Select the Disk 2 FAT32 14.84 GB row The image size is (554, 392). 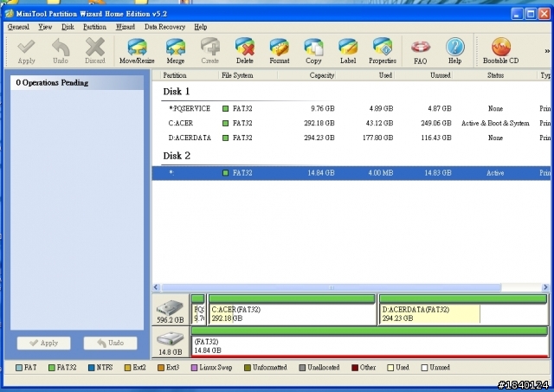pyautogui.click(x=351, y=173)
